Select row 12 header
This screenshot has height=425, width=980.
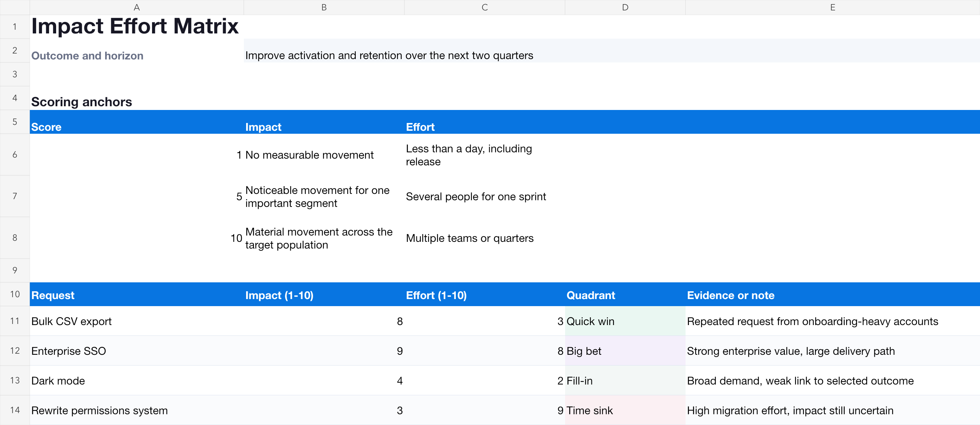(15, 350)
